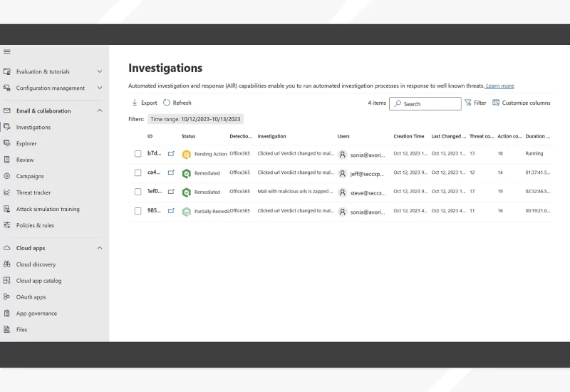Select checkbox for investigation b7d
570x392 pixels.
pyautogui.click(x=138, y=154)
